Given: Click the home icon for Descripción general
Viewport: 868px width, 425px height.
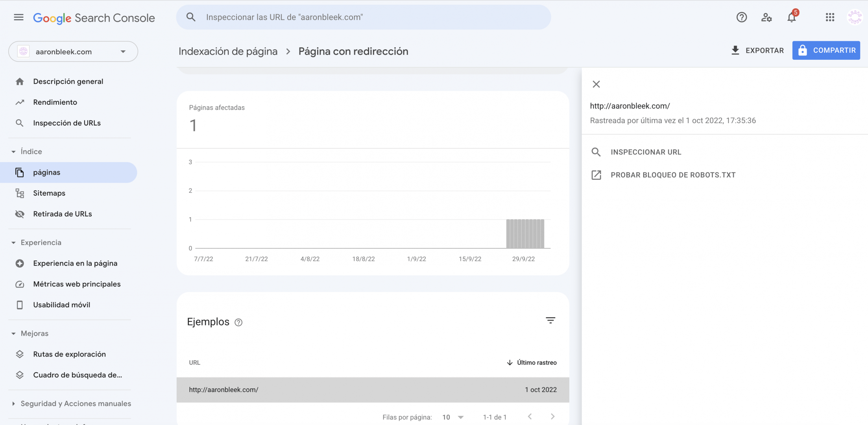Looking at the screenshot, I should pyautogui.click(x=20, y=81).
